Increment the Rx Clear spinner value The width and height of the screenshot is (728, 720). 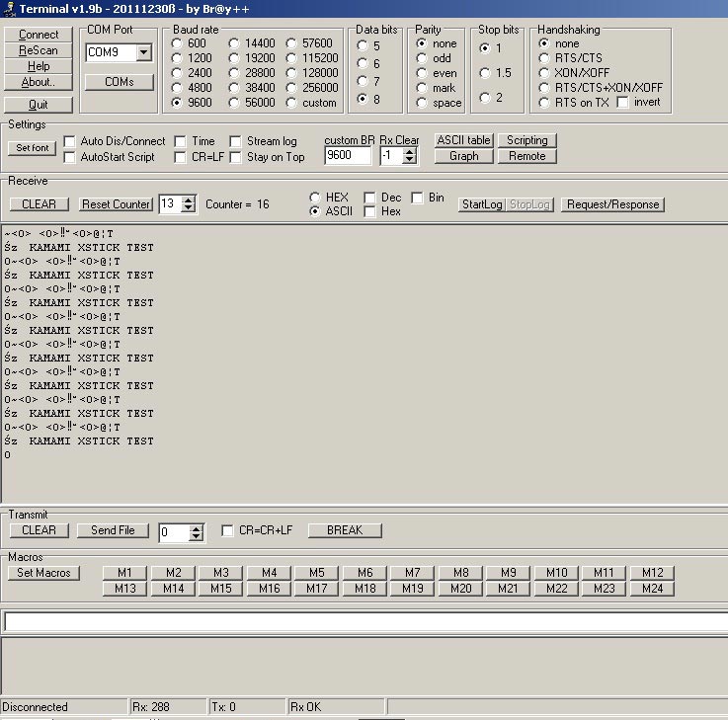click(x=410, y=151)
